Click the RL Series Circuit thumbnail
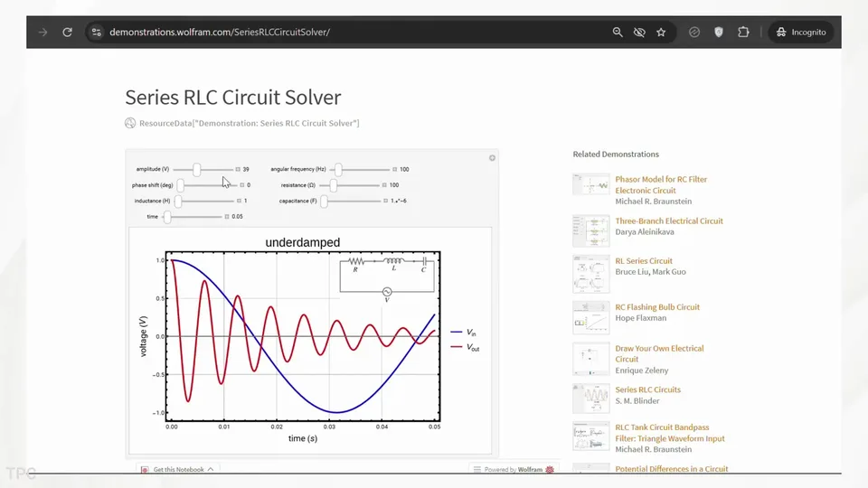Image resolution: width=868 pixels, height=488 pixels. [591, 274]
